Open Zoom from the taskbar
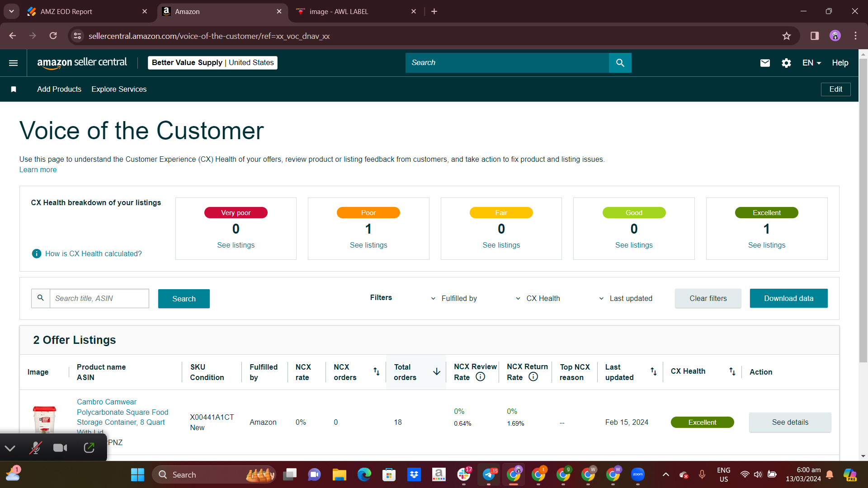Viewport: 868px width, 488px height. [x=638, y=475]
